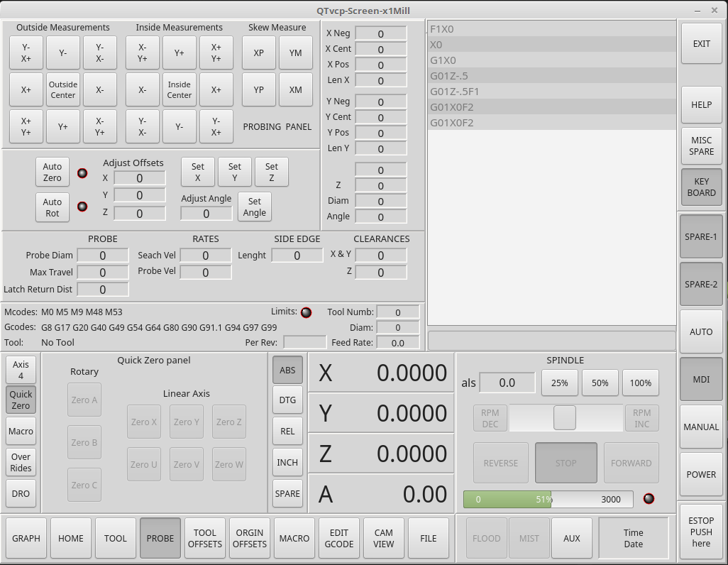Screen dimensions: 728x565
Task: Click the MDI command entry line
Action: click(x=551, y=341)
